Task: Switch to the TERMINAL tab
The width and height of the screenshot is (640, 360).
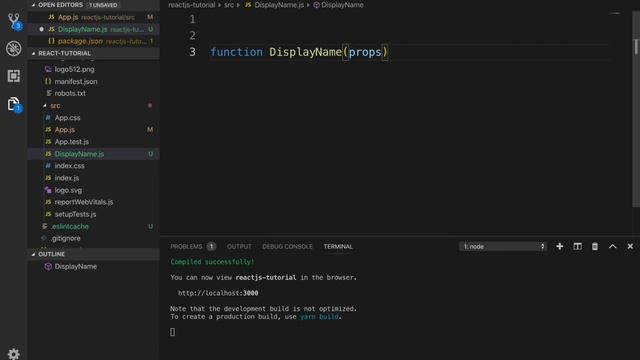Action: coord(338,247)
